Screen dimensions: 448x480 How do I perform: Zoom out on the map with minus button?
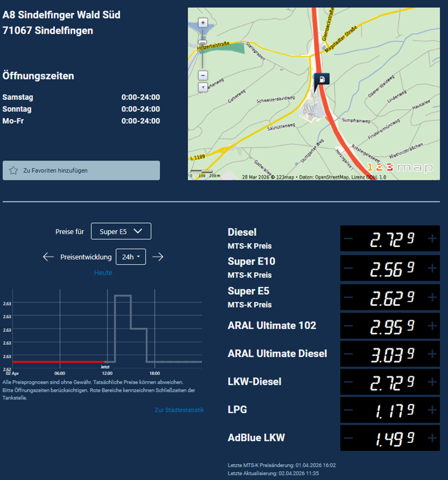pos(203,75)
